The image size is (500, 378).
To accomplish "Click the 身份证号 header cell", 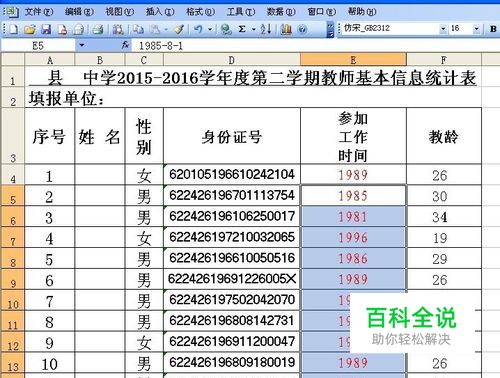I will [232, 136].
